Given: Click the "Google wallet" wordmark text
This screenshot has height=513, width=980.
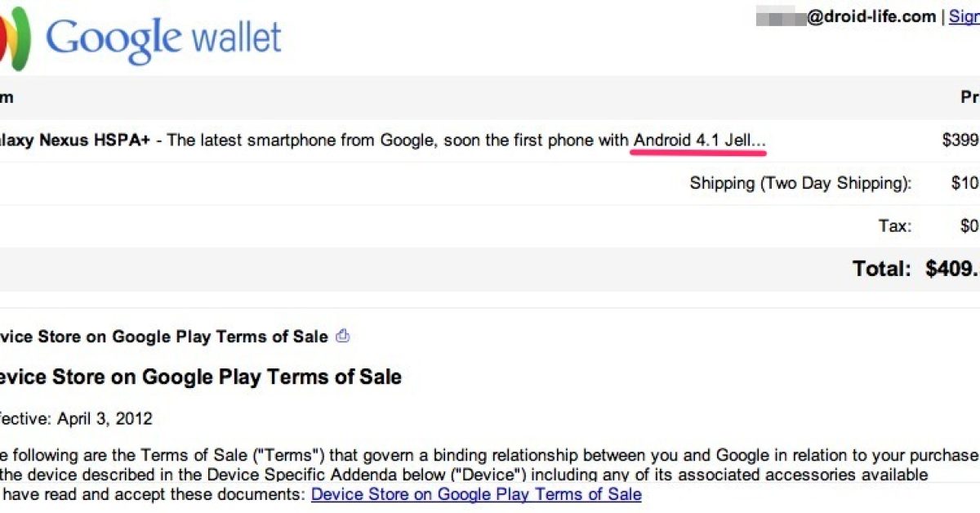Looking at the screenshot, I should 163,38.
